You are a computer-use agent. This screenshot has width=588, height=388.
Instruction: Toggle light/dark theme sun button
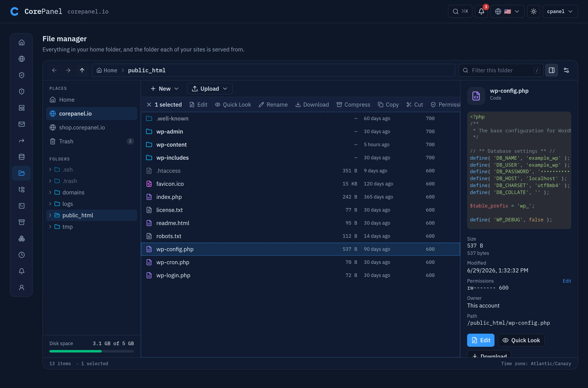coord(533,11)
